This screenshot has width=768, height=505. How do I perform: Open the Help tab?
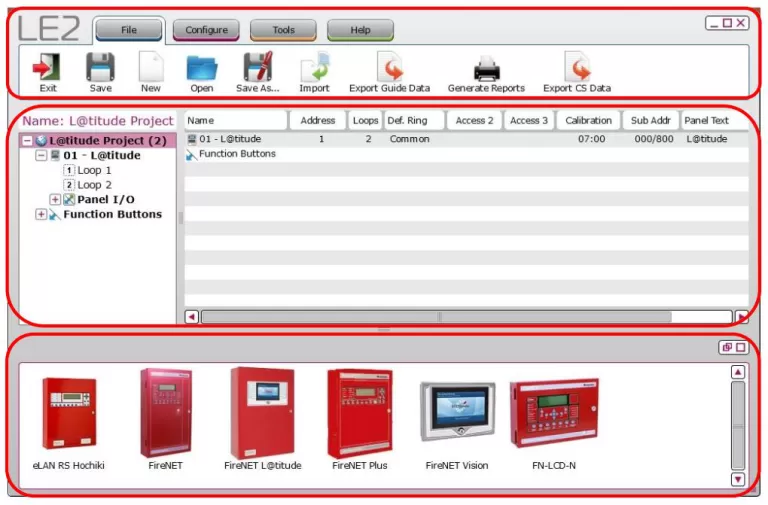pos(360,30)
